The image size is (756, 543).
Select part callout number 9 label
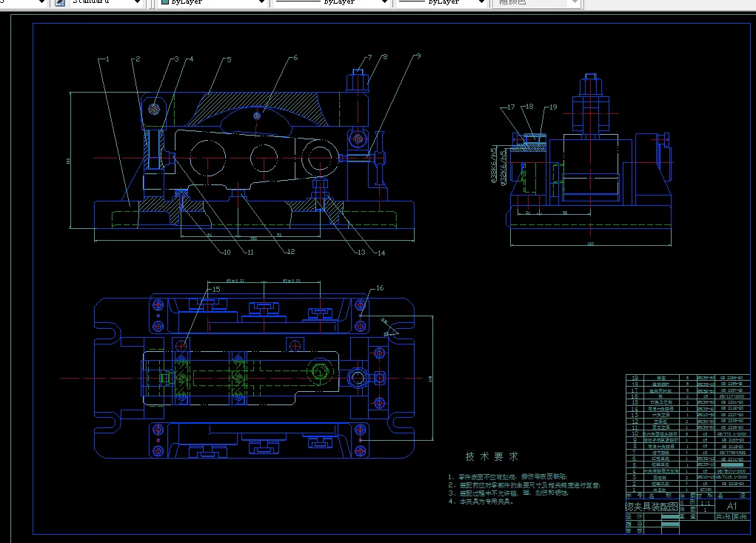tap(418, 56)
